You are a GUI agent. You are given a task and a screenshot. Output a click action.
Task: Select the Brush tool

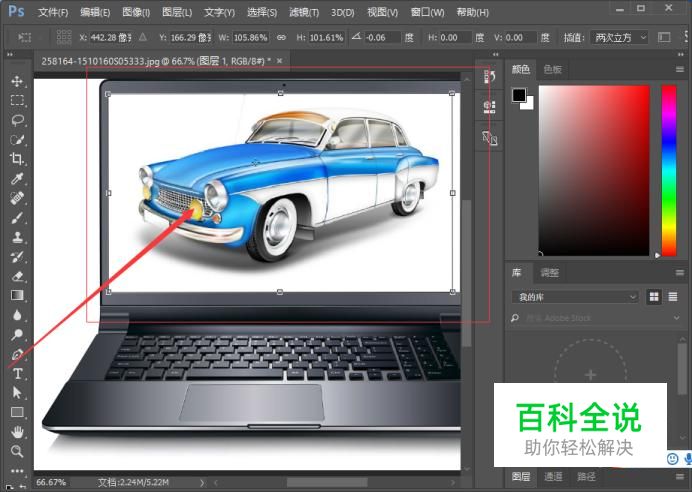coord(17,218)
